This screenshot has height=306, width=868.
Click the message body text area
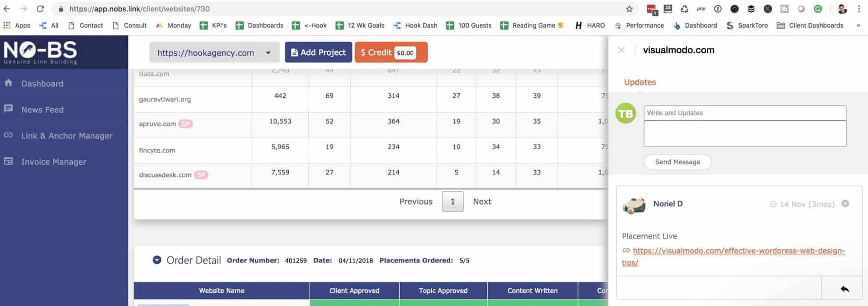[745, 134]
